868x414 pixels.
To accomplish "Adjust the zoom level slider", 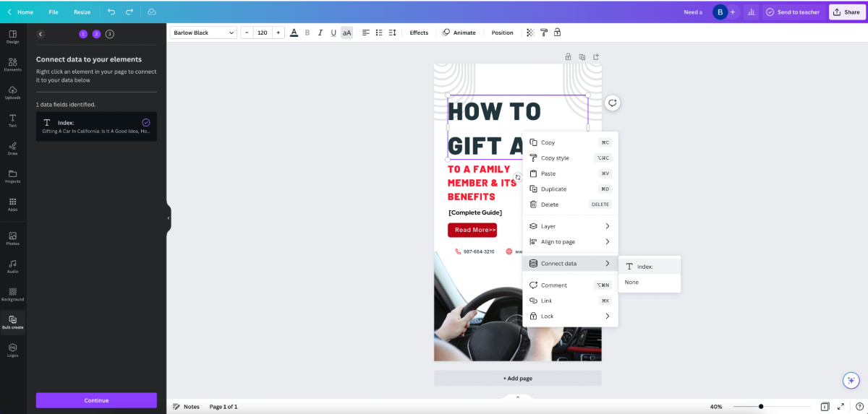I will [x=761, y=406].
